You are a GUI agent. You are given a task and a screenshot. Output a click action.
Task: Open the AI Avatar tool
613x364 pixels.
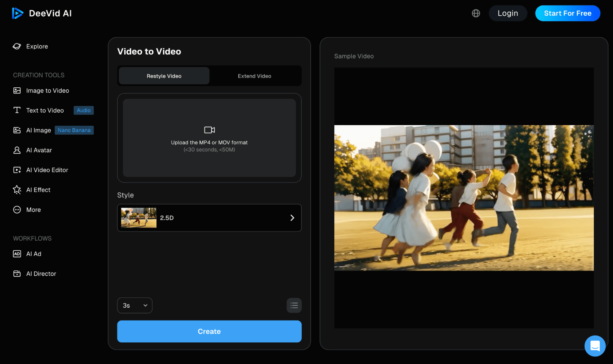point(39,150)
